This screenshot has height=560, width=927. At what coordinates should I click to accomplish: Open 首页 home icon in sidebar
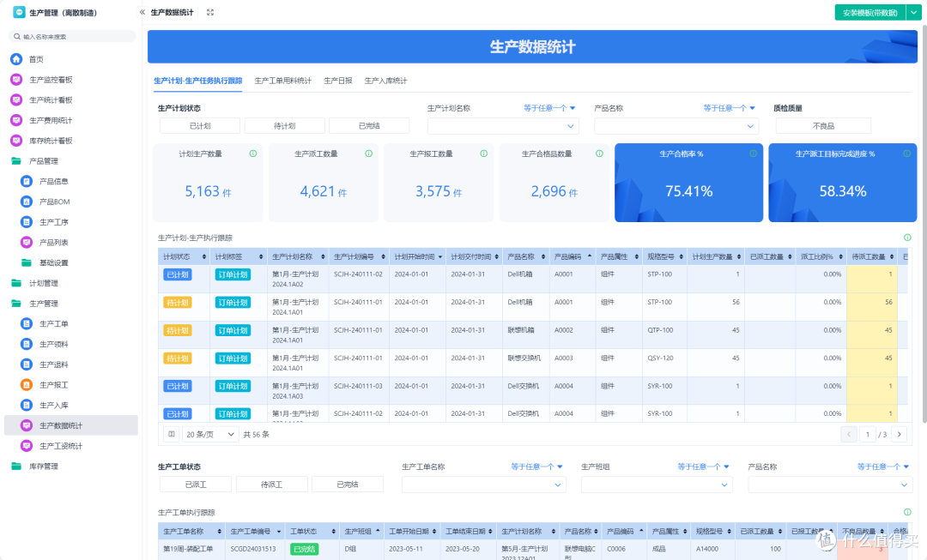pyautogui.click(x=16, y=59)
